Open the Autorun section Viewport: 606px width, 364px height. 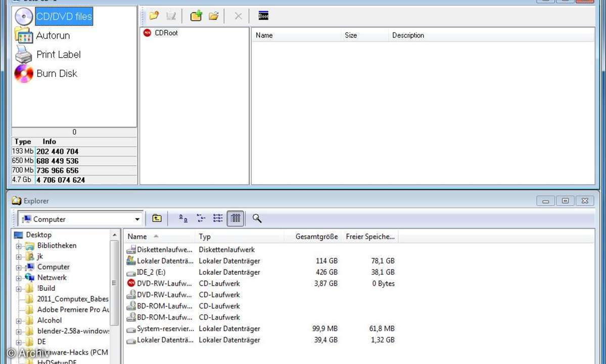point(53,35)
